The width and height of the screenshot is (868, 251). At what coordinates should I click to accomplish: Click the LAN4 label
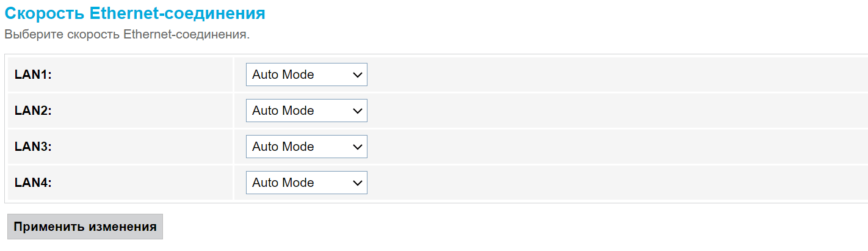(33, 183)
